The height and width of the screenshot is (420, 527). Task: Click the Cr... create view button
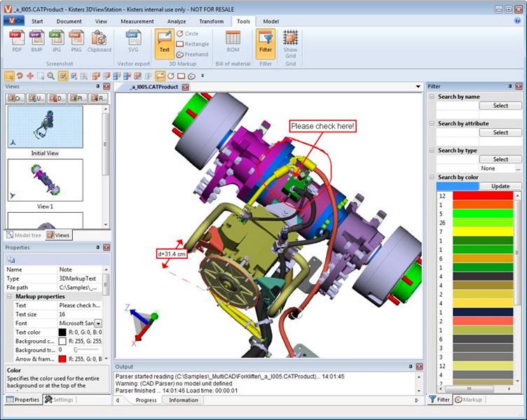[x=15, y=99]
